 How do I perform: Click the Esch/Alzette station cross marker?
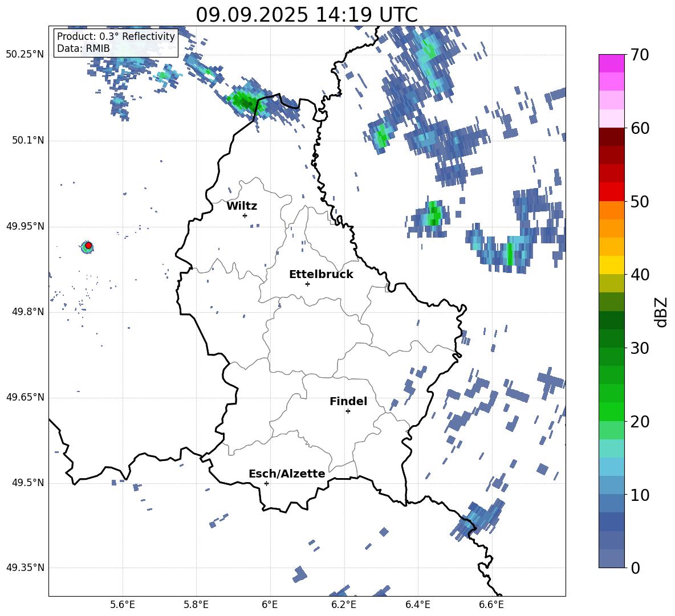tap(266, 483)
